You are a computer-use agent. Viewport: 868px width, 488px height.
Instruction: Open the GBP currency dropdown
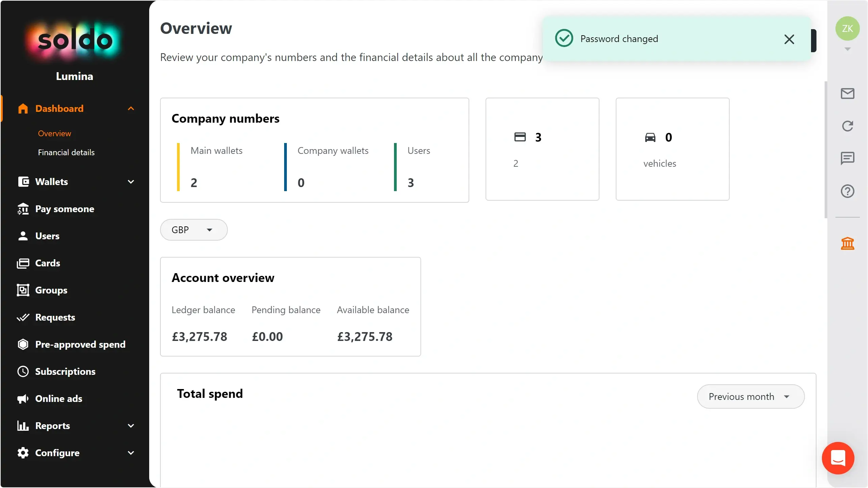click(x=194, y=230)
